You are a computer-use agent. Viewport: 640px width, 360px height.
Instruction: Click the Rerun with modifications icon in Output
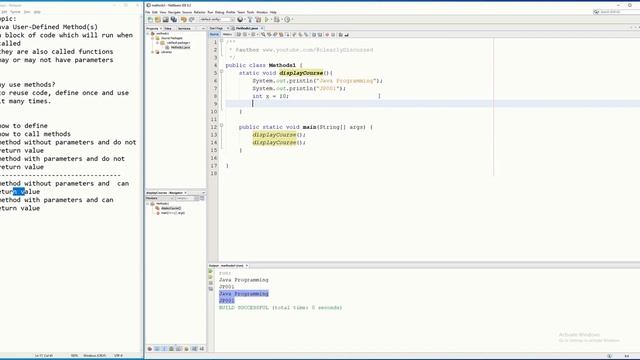pos(211,277)
